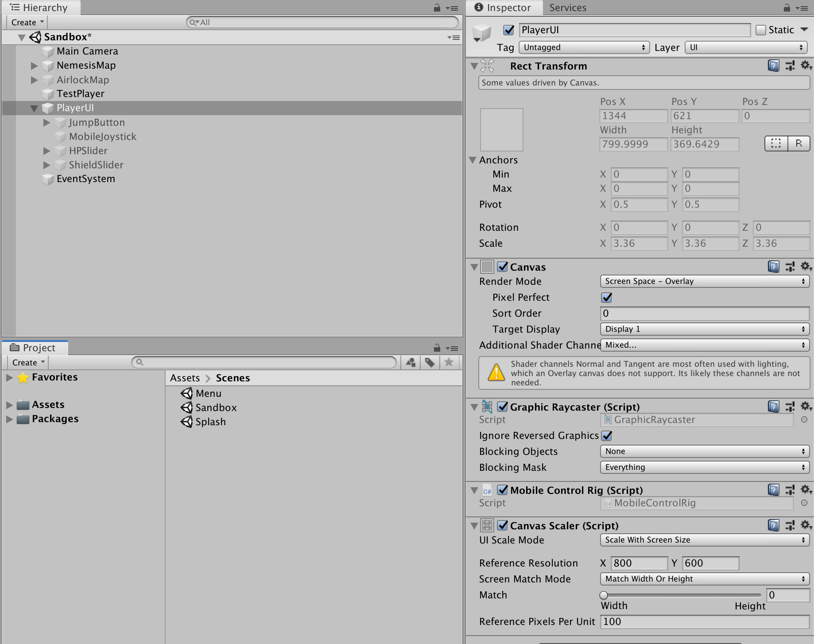
Task: Select the Inspector tab
Action: (x=504, y=8)
